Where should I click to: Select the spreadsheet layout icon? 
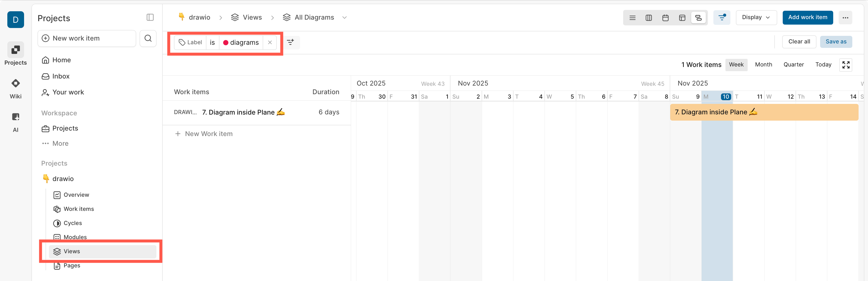(x=682, y=18)
